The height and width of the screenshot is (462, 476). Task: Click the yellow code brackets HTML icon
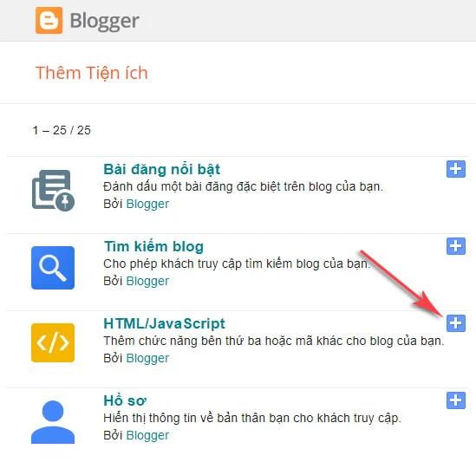[53, 342]
